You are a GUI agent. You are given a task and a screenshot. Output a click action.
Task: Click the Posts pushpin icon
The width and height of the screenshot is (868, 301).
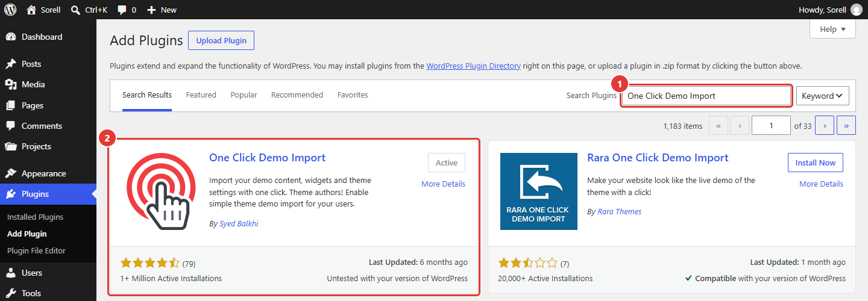(11, 64)
